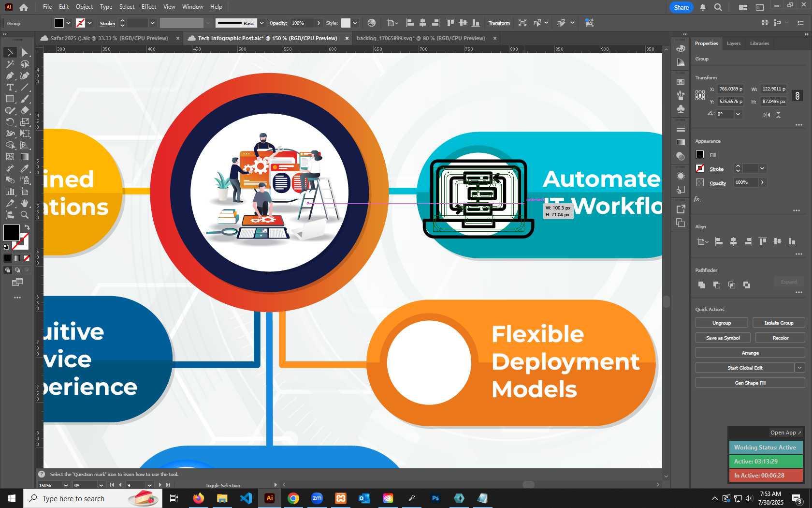Open the stroke weight dropdown in control bar
This screenshot has height=508, width=812.
(x=152, y=23)
